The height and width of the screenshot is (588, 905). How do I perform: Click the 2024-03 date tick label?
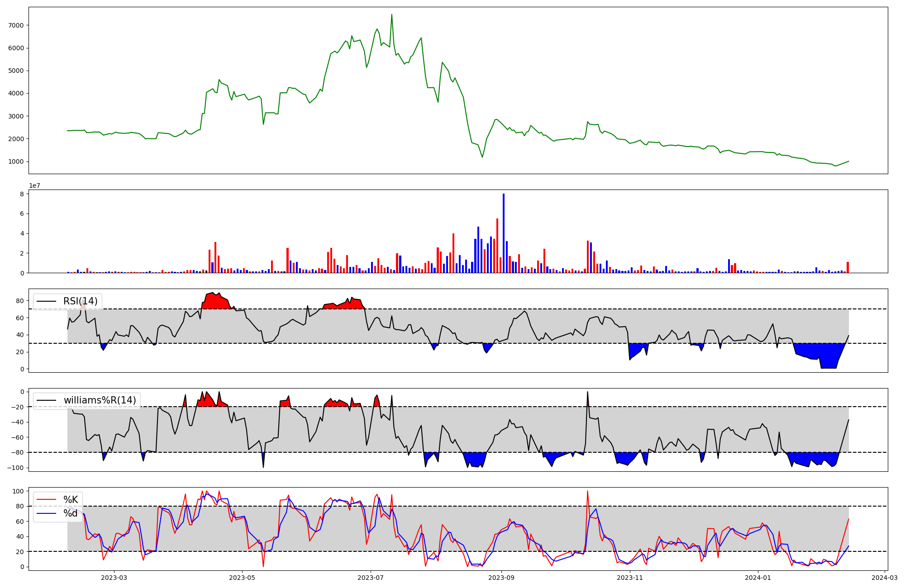(x=884, y=578)
